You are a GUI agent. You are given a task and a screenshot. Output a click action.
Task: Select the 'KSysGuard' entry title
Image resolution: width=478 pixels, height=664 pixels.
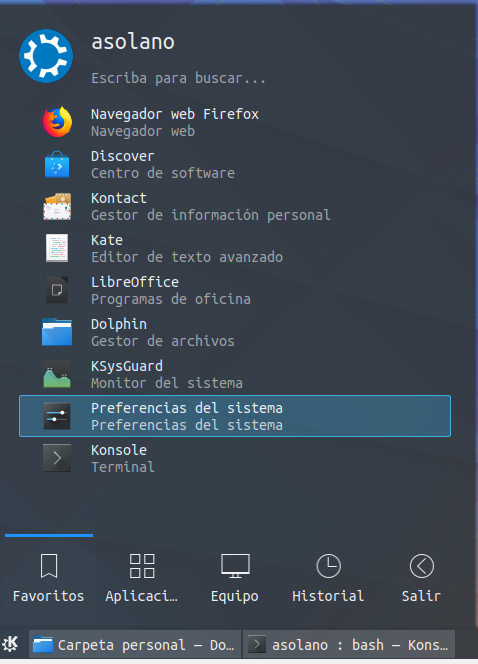[127, 366]
